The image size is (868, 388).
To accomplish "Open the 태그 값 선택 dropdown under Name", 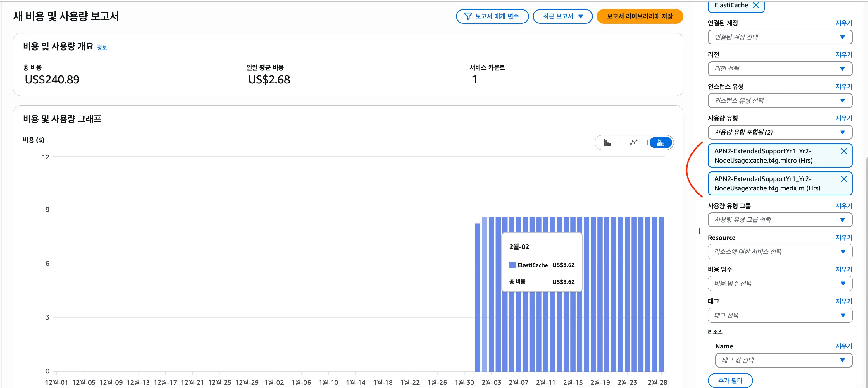I will 783,360.
